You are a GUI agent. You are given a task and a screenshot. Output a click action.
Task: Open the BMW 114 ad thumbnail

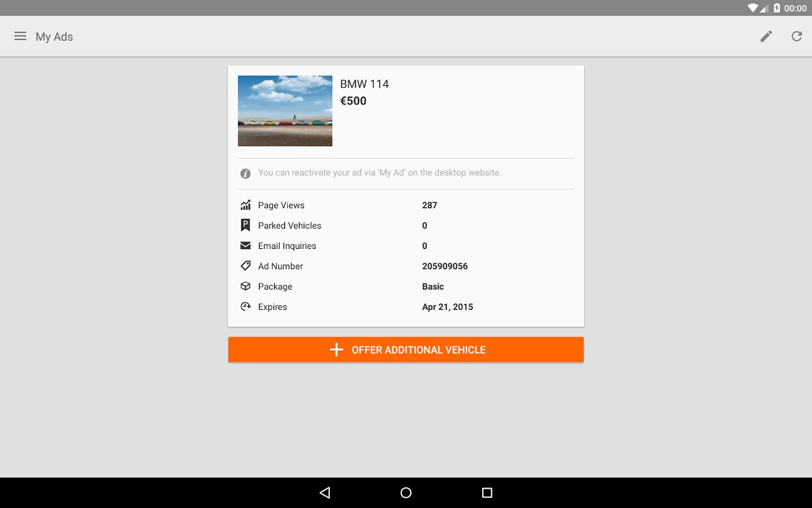(x=285, y=111)
